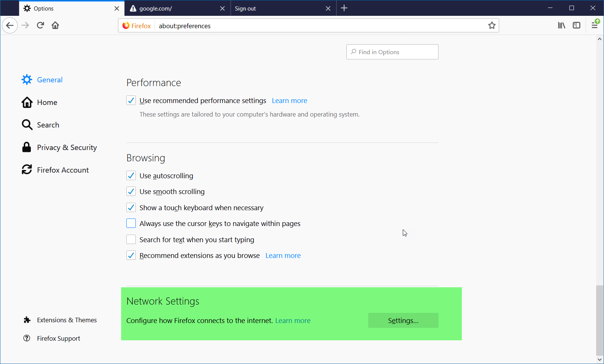Minimize the Firefox window
Image resolution: width=604 pixels, height=364 pixels.
[x=550, y=8]
